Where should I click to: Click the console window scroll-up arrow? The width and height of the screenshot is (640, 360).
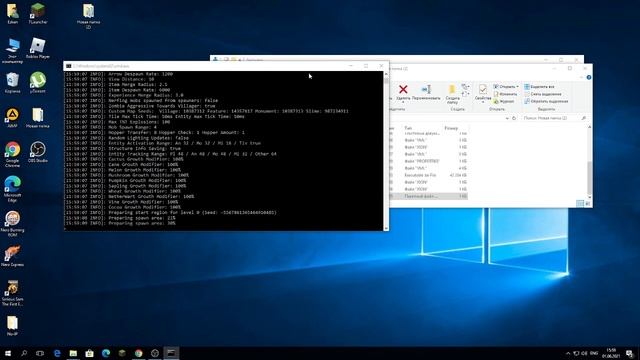(x=386, y=74)
